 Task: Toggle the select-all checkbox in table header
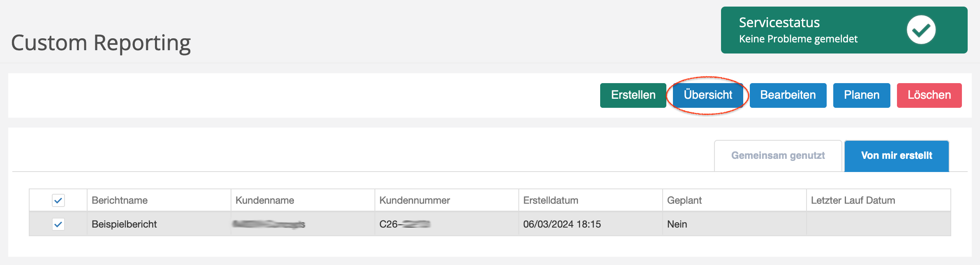58,200
